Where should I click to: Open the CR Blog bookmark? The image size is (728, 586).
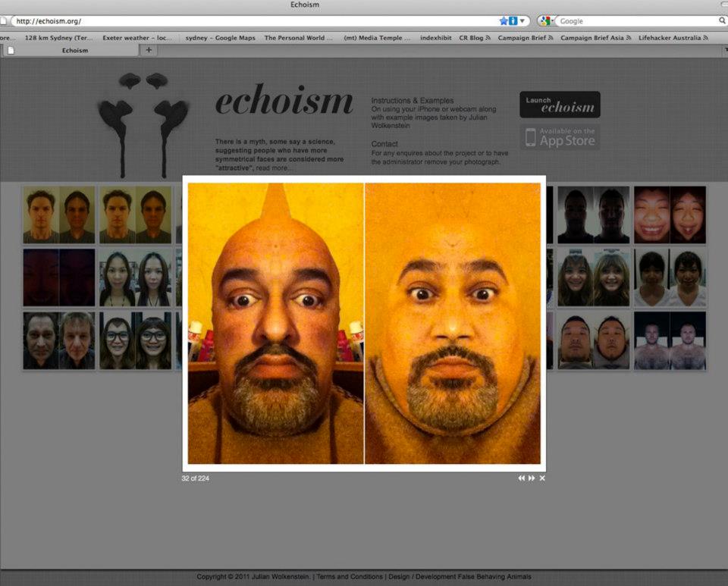tap(474, 37)
